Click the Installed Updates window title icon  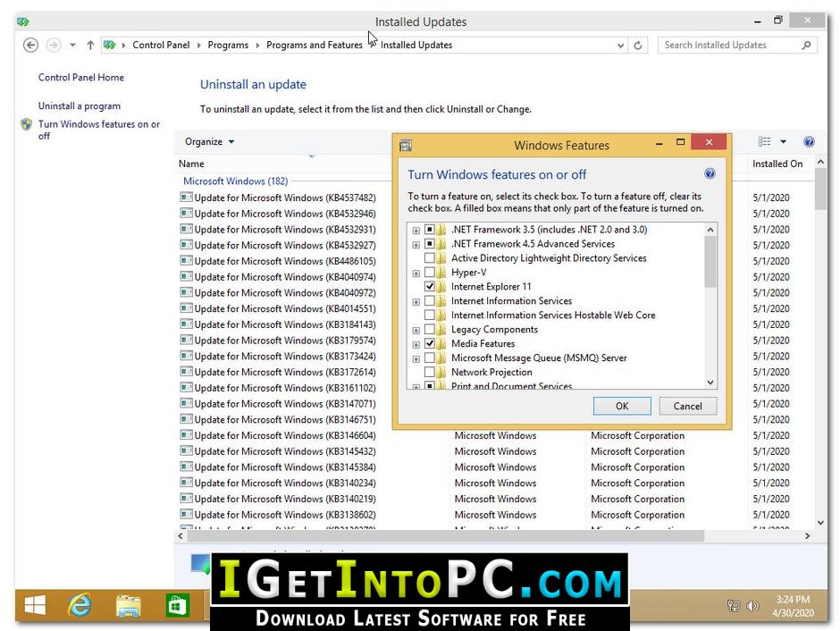(23, 22)
